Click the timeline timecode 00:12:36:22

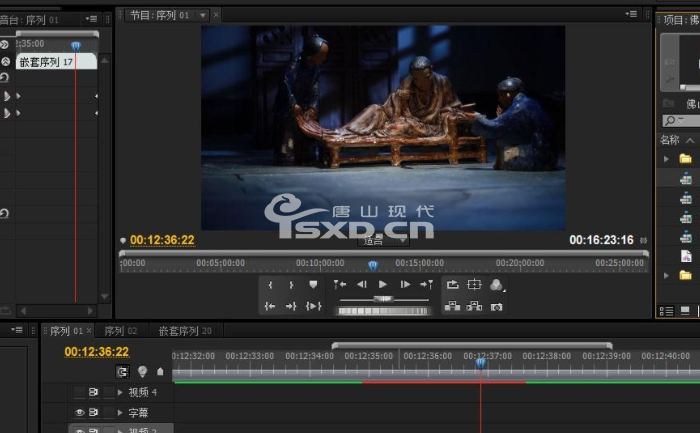pyautogui.click(x=97, y=352)
